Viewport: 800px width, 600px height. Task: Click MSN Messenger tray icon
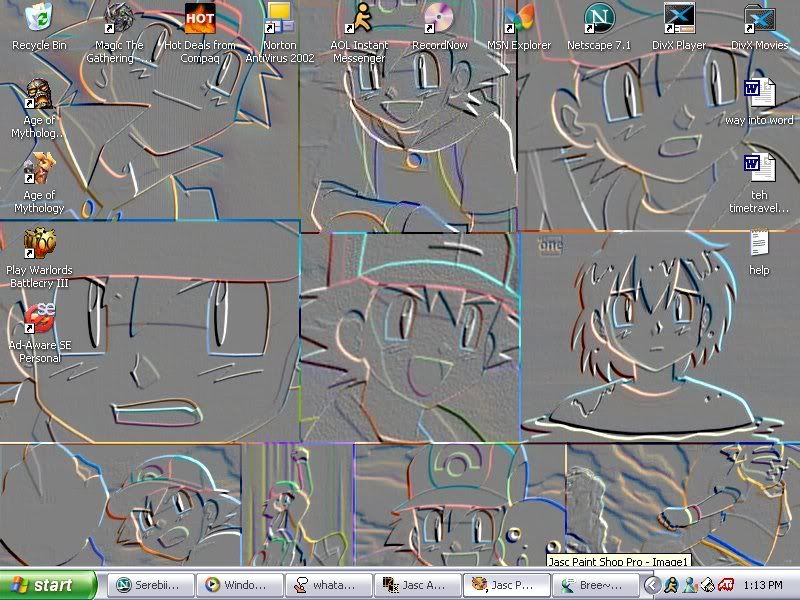point(691,585)
